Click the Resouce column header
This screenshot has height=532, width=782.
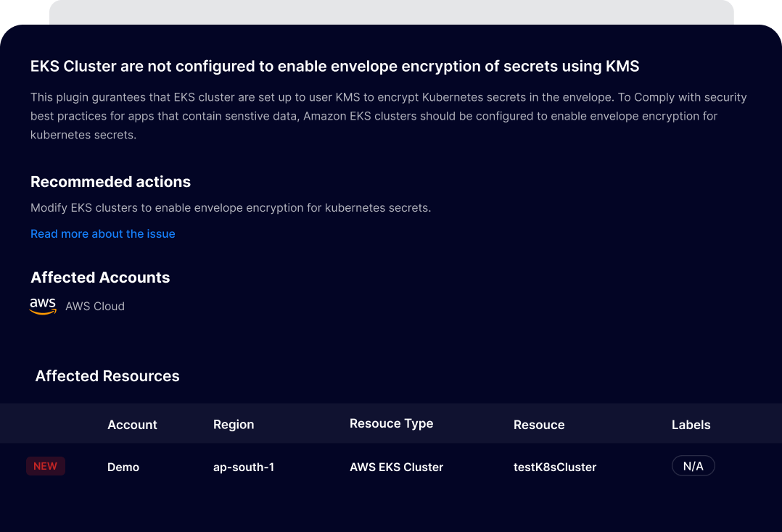coord(538,425)
